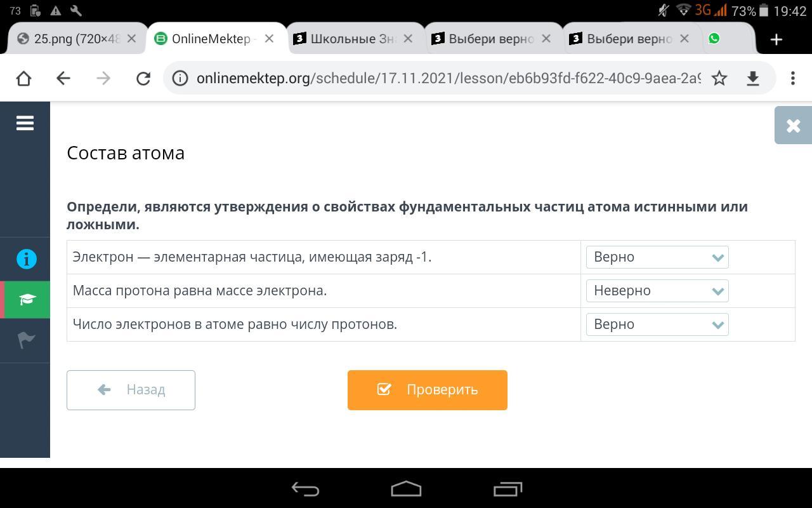Open a new browser tab with plus

tap(776, 39)
